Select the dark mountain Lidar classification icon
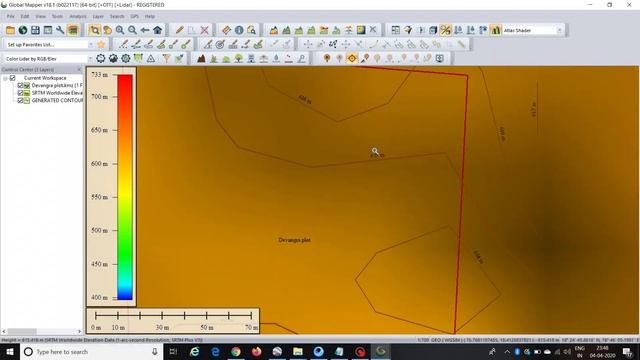 (201, 59)
